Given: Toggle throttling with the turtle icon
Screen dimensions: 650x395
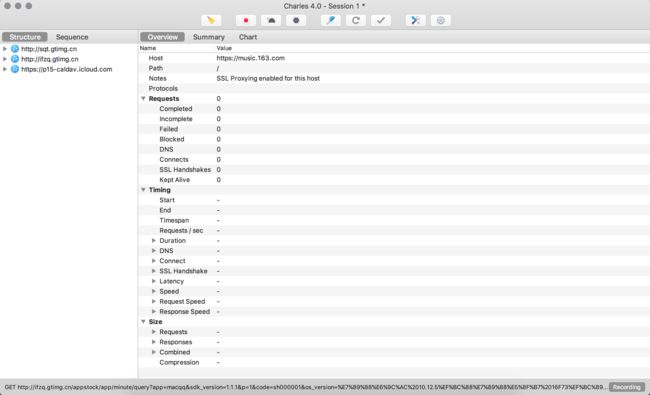Looking at the screenshot, I should 271,20.
